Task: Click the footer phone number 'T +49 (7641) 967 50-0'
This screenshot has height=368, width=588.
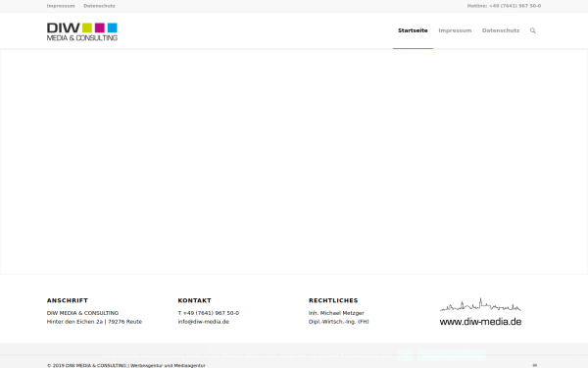Action: [x=209, y=313]
